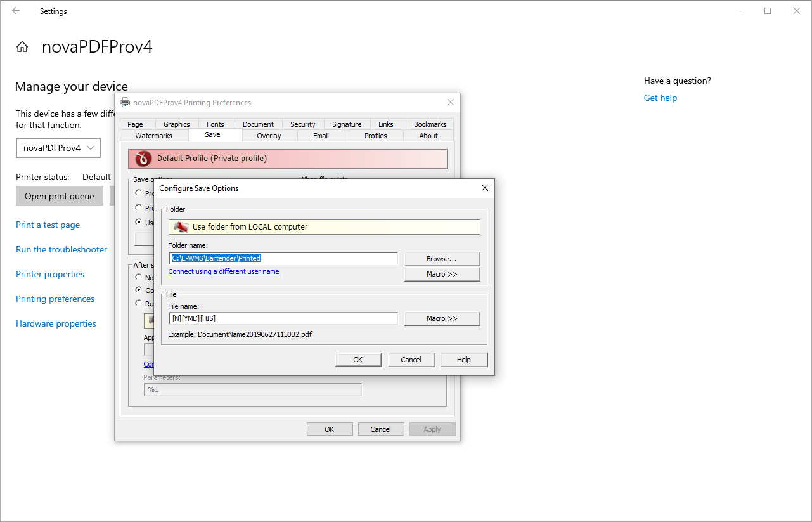Screen dimensions: 812x522
Task: Open the About tab
Action: [429, 136]
